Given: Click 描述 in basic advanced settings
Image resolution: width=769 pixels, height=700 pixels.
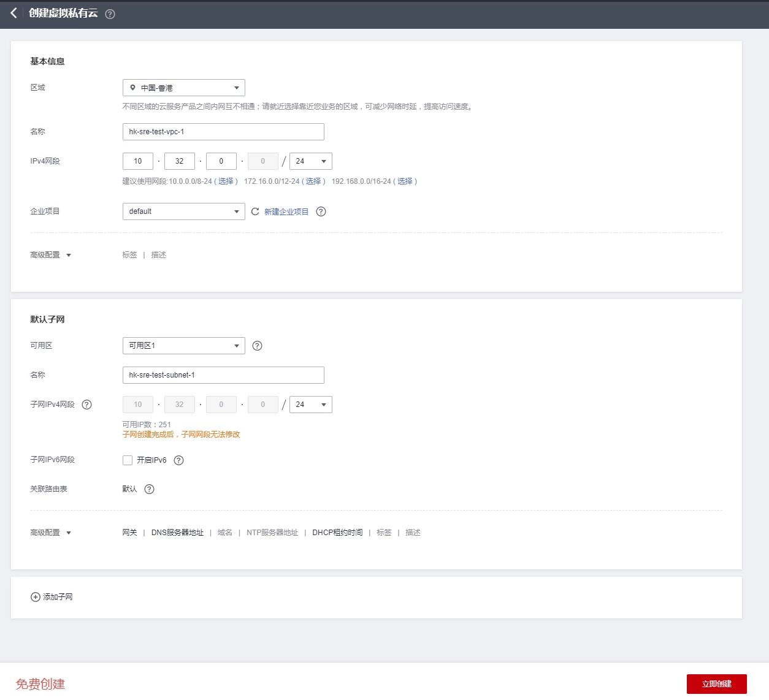Looking at the screenshot, I should point(159,255).
